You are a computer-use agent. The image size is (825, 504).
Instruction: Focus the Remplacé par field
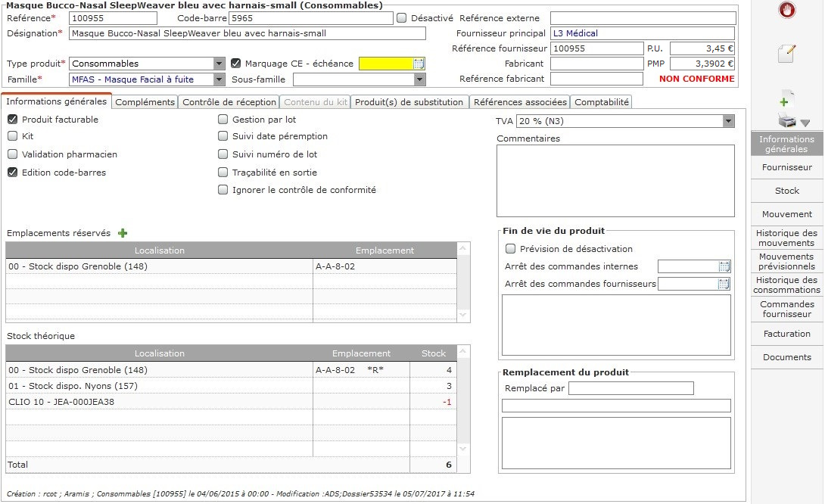(630, 388)
